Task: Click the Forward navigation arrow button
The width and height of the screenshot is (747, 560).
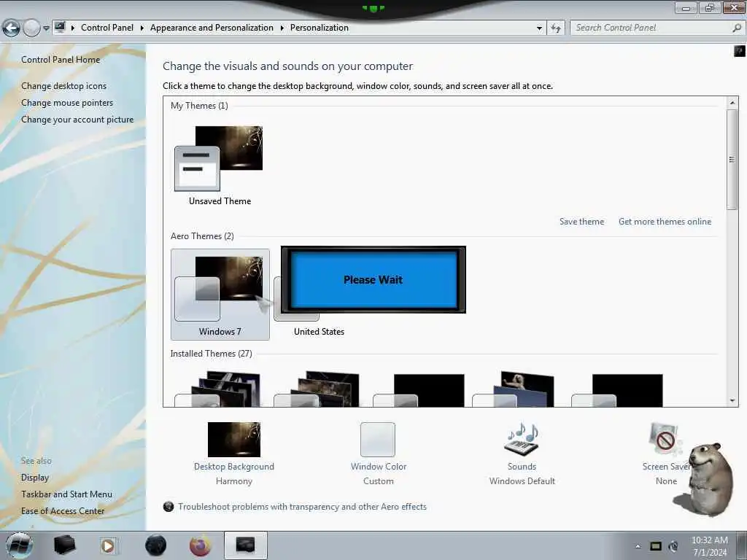Action: tap(31, 28)
